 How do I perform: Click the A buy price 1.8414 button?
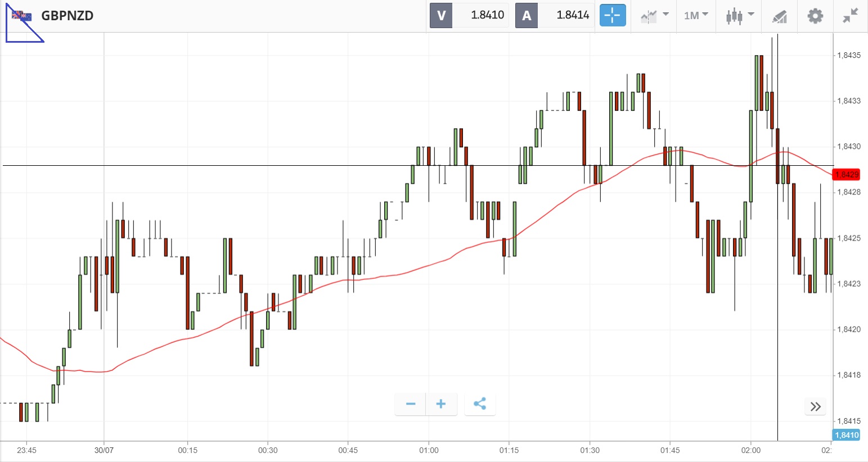[x=555, y=15]
